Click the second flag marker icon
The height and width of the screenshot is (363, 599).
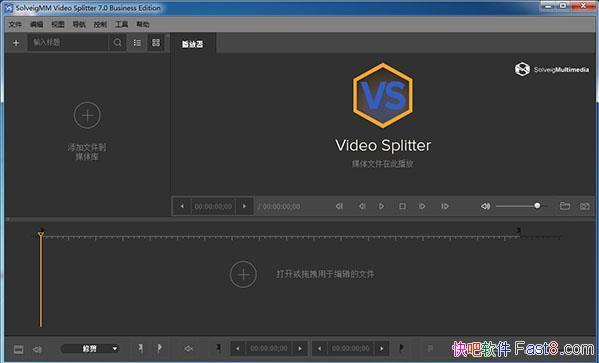click(159, 348)
